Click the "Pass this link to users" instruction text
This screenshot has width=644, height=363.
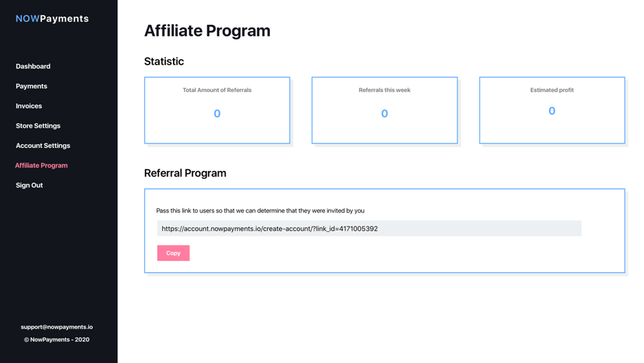[x=260, y=210]
